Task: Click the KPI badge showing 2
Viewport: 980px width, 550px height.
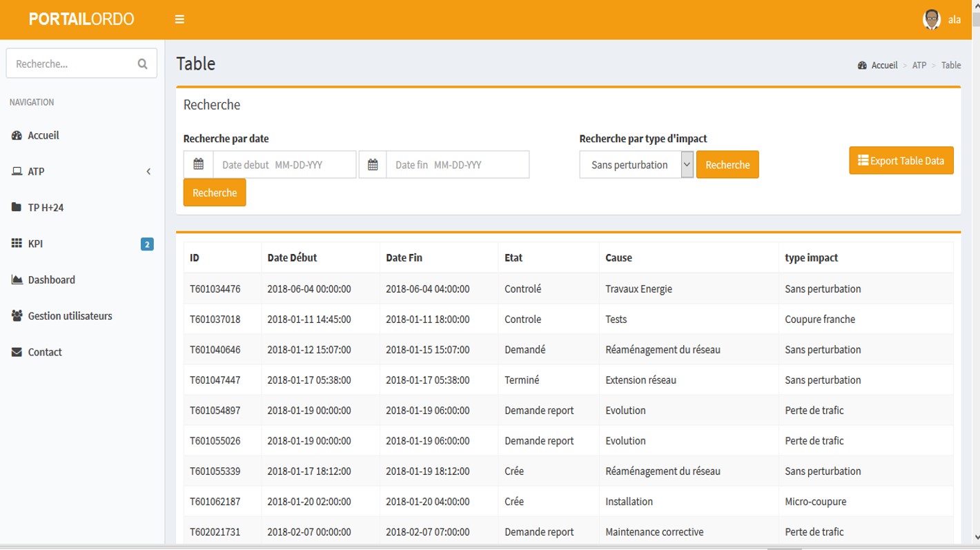Action: pyautogui.click(x=147, y=244)
